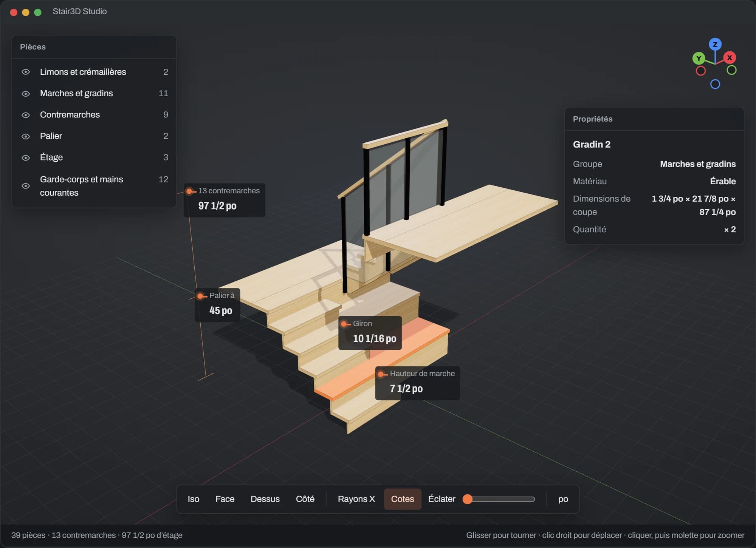Click the 10 1/16 po giron value
Image resolution: width=756 pixels, height=548 pixels.
coord(375,339)
